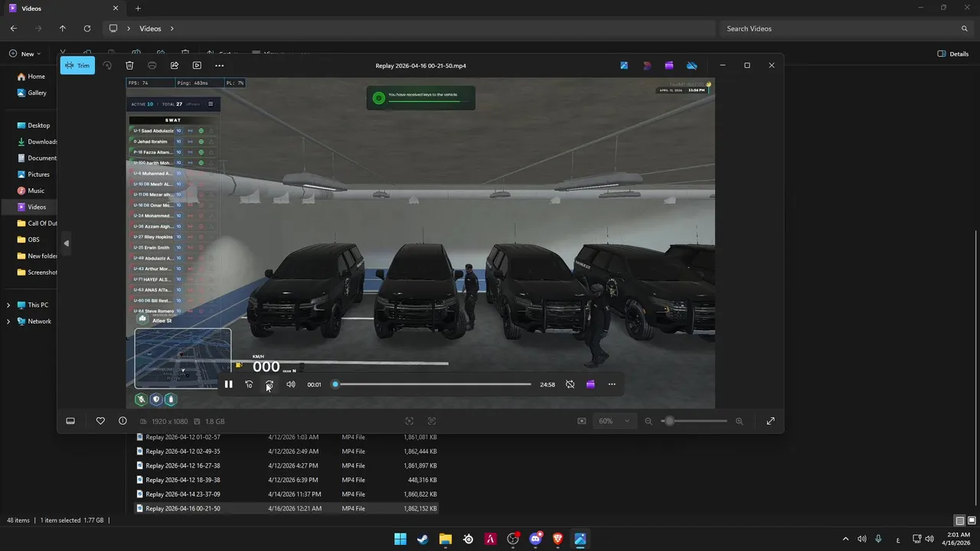Go to the Music folder
The width and height of the screenshot is (980, 551).
tap(36, 191)
